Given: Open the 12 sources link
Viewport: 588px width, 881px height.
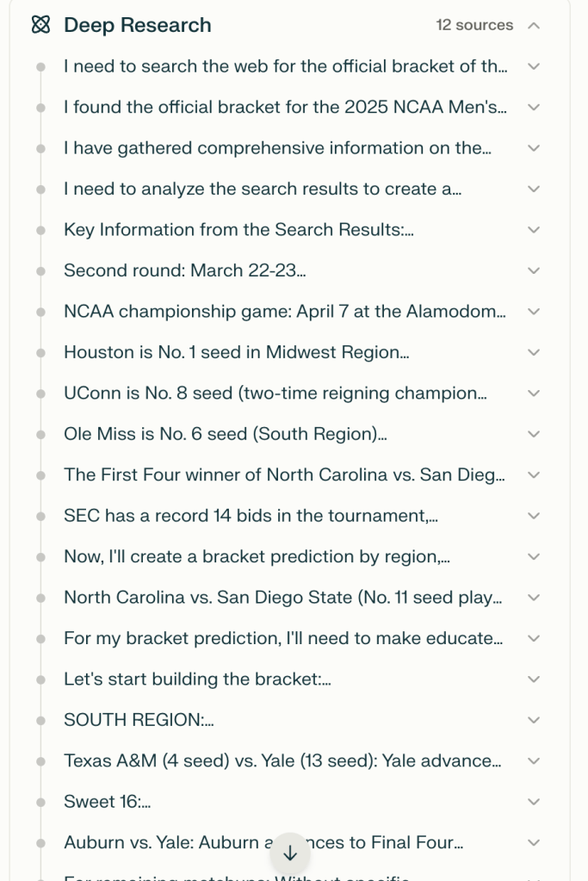Looking at the screenshot, I should pyautogui.click(x=474, y=25).
